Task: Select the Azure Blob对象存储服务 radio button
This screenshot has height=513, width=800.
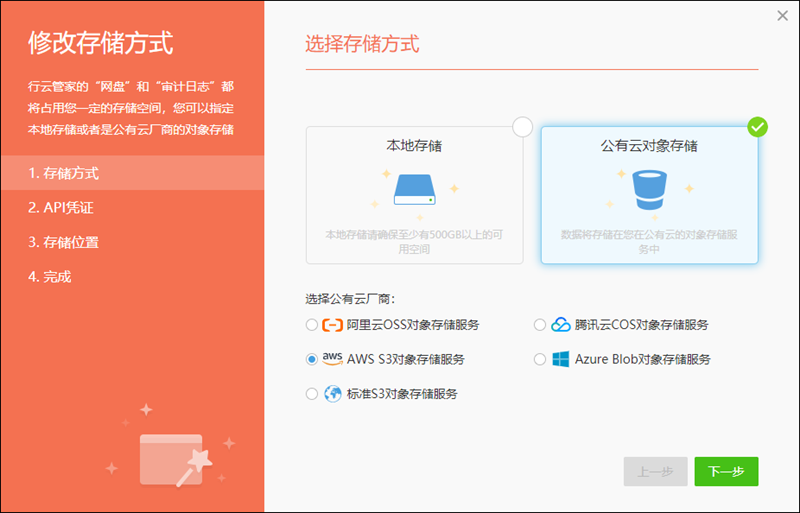Action: pyautogui.click(x=540, y=359)
